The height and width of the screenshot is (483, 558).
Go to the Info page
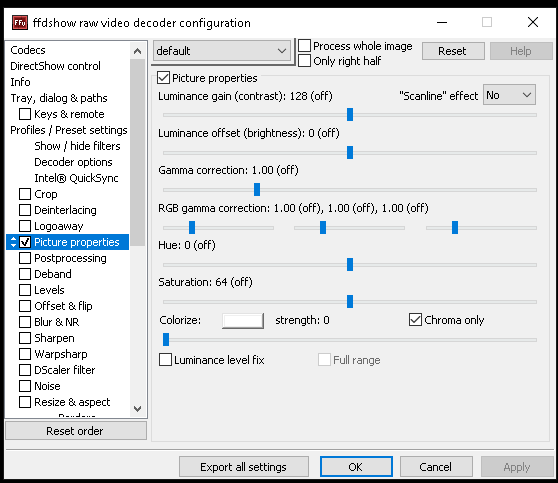[20, 82]
